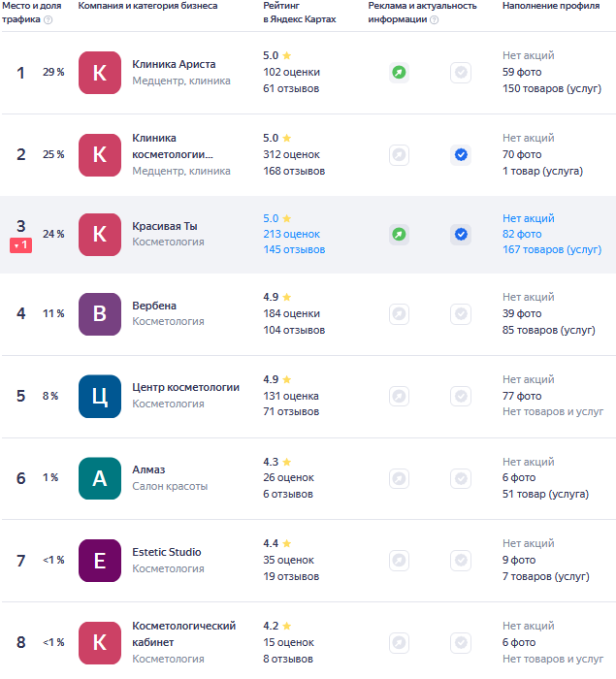Image resolution: width=616 pixels, height=679 pixels.
Task: Click '131 оценка' rating count
Action: (x=291, y=396)
